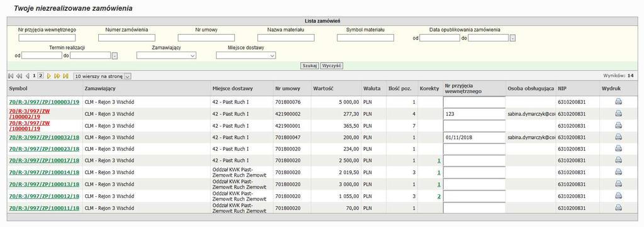Expand the Zamawiający dropdown
644x227 pixels.
pyautogui.click(x=166, y=55)
